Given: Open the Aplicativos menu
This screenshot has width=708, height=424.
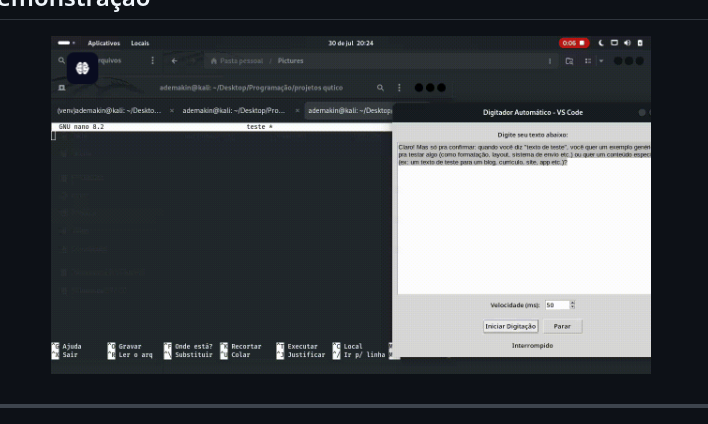Looking at the screenshot, I should pos(104,43).
